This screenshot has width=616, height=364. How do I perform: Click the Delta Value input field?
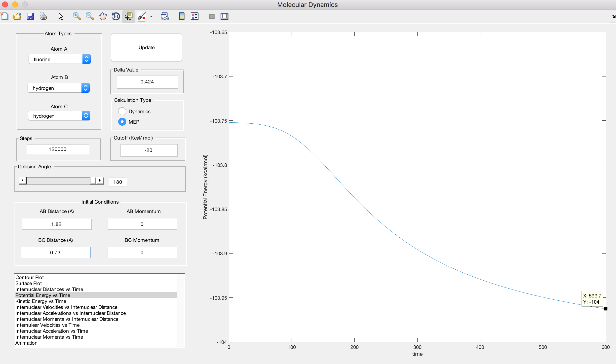click(147, 82)
